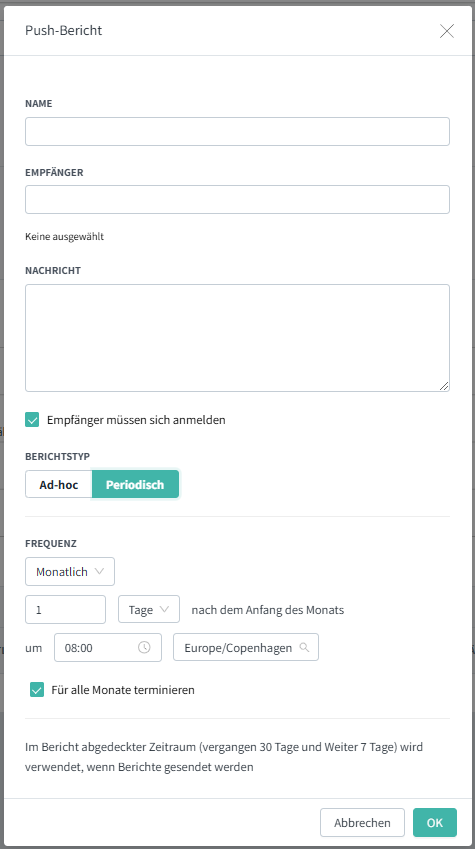The height and width of the screenshot is (849, 475).
Task: Click the resize handle of the Nachricht textarea
Action: tap(444, 386)
